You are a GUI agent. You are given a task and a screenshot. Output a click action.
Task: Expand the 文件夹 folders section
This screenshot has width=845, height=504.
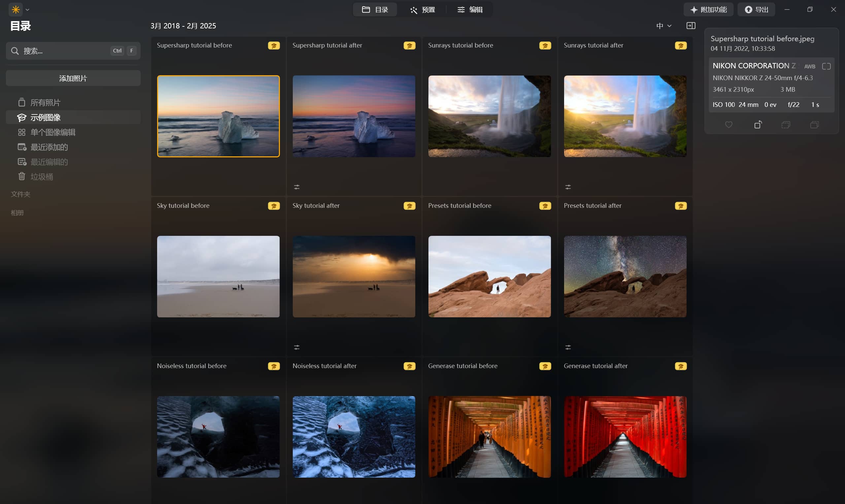20,194
